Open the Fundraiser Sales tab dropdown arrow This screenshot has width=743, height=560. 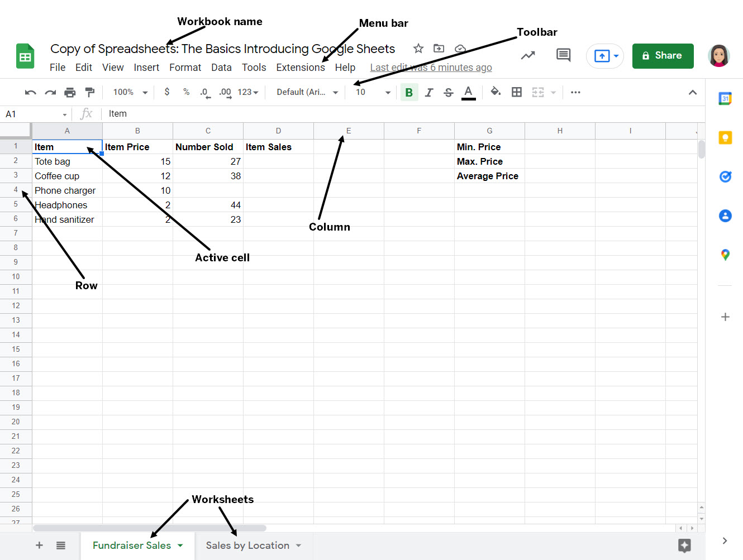pos(180,545)
